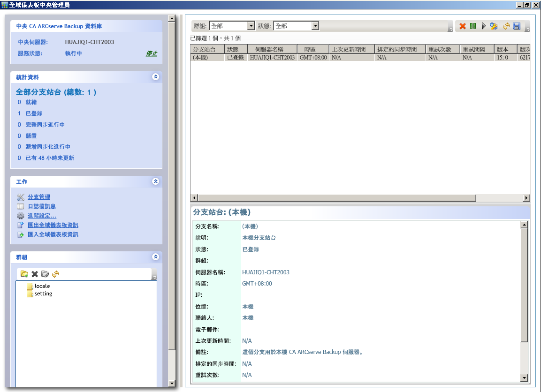The height and width of the screenshot is (392, 541).
Task: Suspend the branch using the green pause icon
Action: tap(472, 26)
